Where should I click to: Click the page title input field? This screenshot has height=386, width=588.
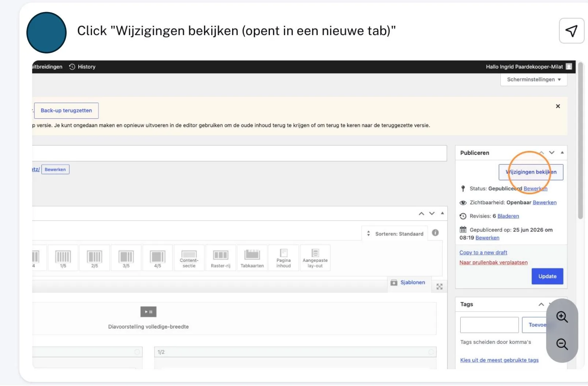239,153
